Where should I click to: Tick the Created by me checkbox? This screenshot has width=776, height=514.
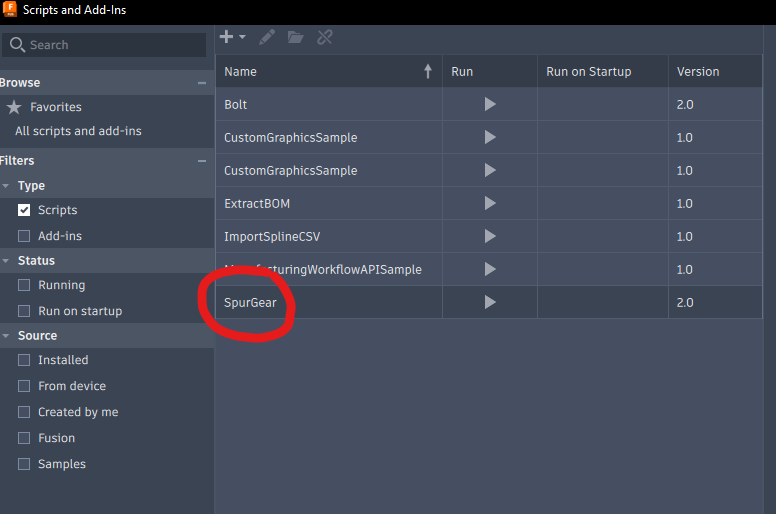(x=24, y=412)
